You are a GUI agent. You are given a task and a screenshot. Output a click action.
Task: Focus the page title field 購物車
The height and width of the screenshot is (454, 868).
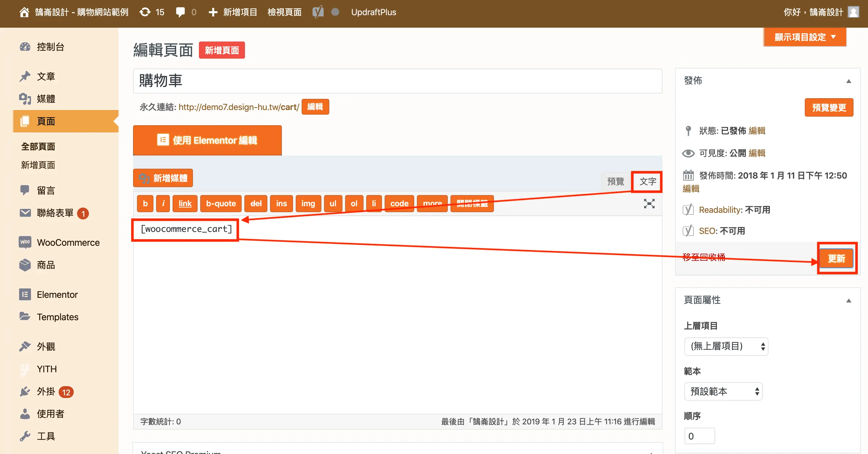(397, 81)
